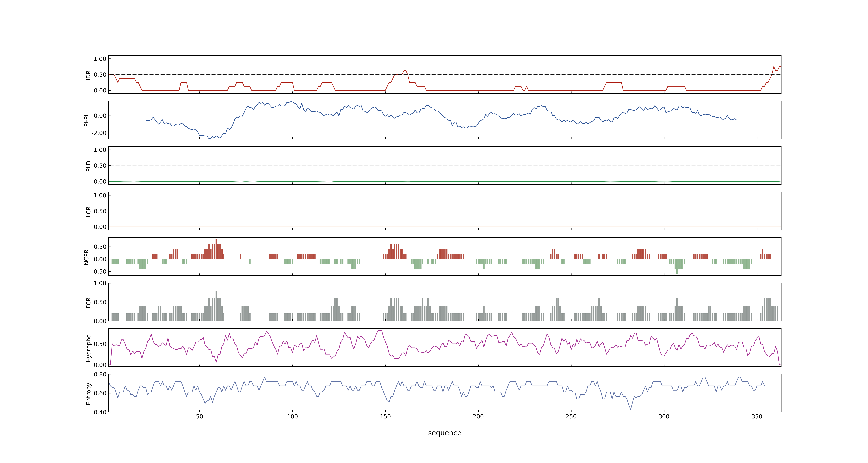Select the x-axis tick label 50
This screenshot has height=463, width=868.
199,416
